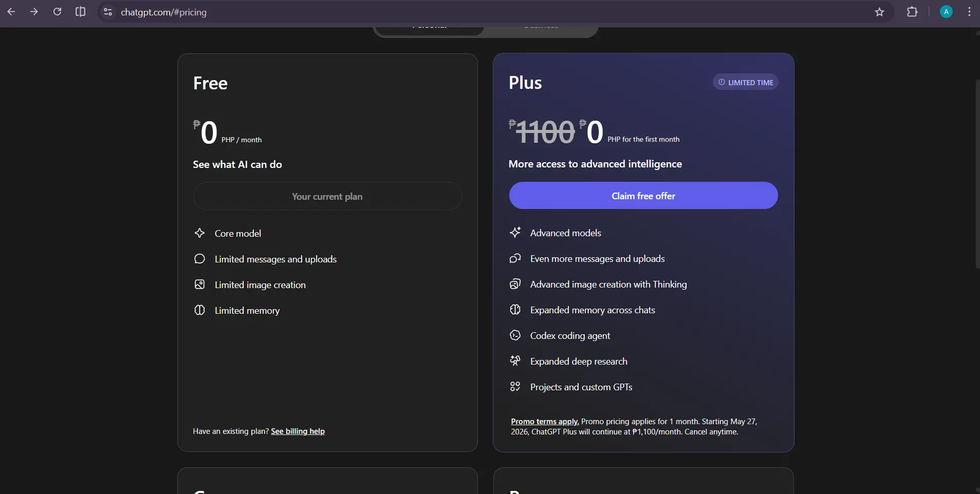Click 'Limited memory' text
Screen dimensions: 980x494
[x=247, y=311]
